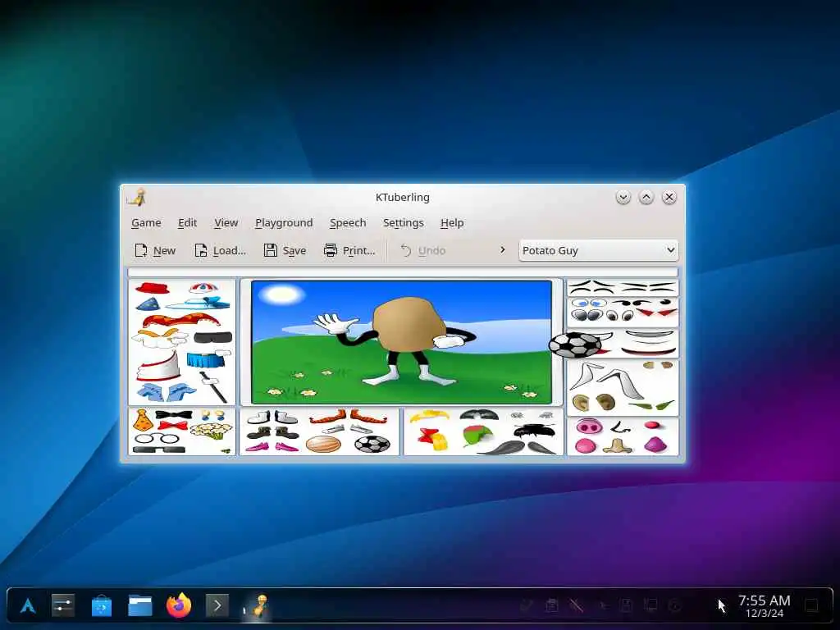Launch Firefox from the taskbar

(x=179, y=606)
